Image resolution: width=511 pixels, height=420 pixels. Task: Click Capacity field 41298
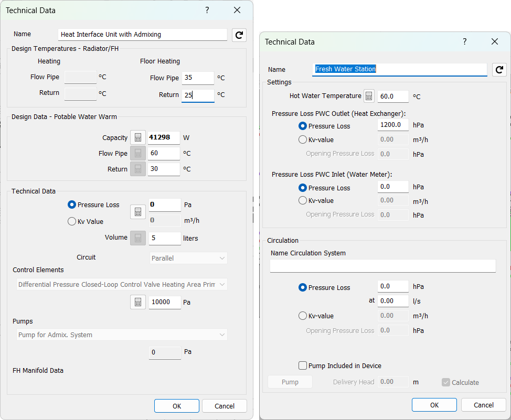click(164, 137)
